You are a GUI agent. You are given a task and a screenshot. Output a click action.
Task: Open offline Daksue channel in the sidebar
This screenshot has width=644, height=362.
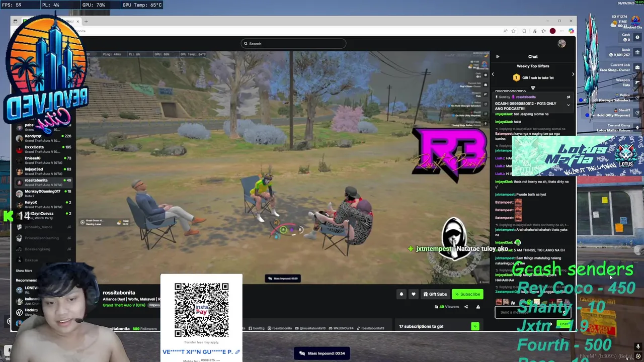click(x=44, y=260)
